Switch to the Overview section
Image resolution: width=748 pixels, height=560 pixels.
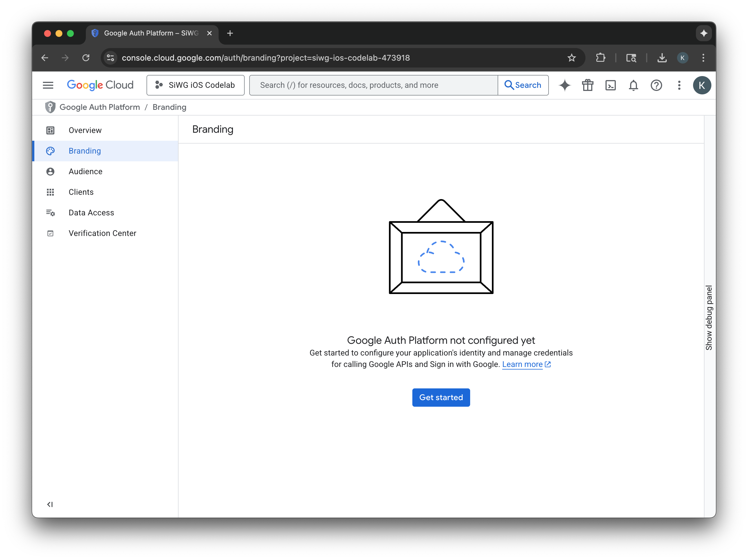pos(85,130)
